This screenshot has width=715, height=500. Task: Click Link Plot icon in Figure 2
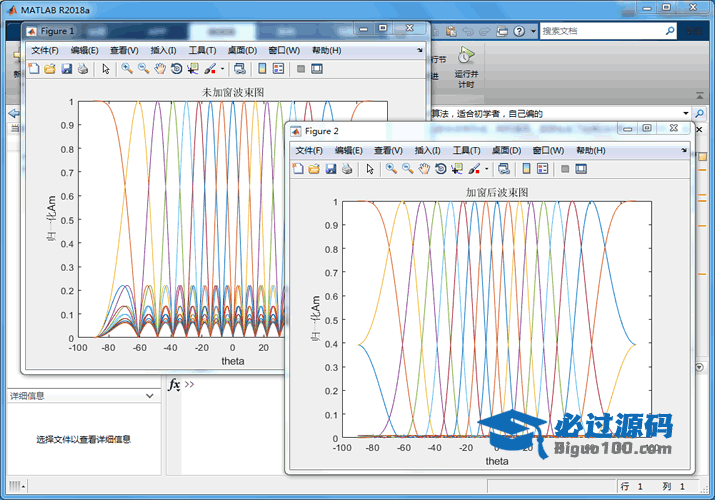pos(503,169)
